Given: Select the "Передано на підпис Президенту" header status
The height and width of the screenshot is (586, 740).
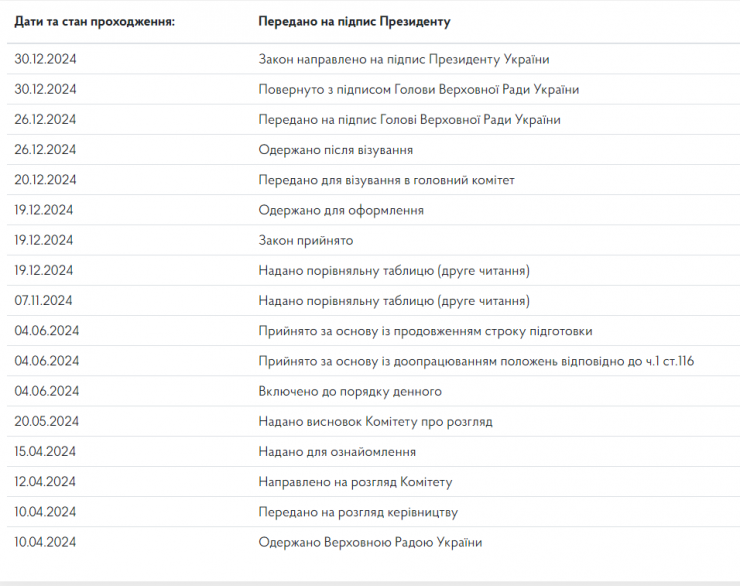Looking at the screenshot, I should 353,20.
